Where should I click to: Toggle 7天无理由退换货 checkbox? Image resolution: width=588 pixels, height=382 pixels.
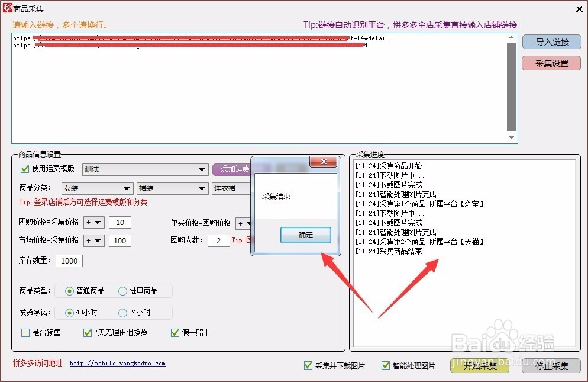click(88, 332)
